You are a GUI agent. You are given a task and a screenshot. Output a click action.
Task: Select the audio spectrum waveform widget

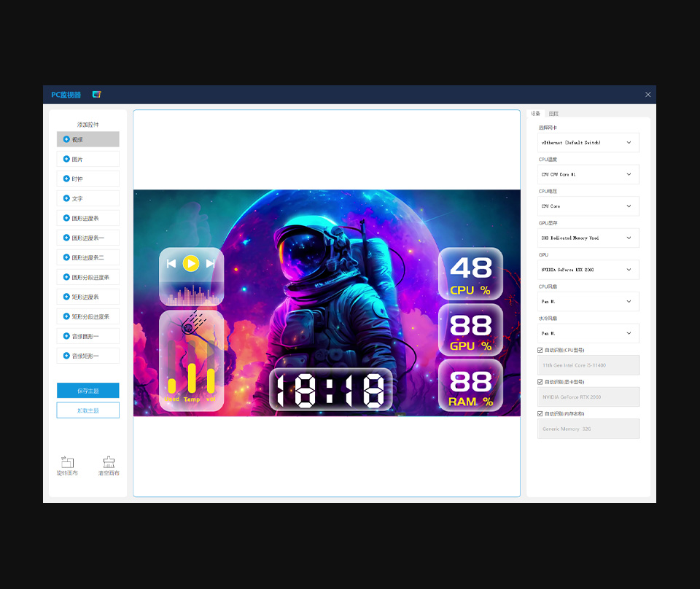(192, 295)
